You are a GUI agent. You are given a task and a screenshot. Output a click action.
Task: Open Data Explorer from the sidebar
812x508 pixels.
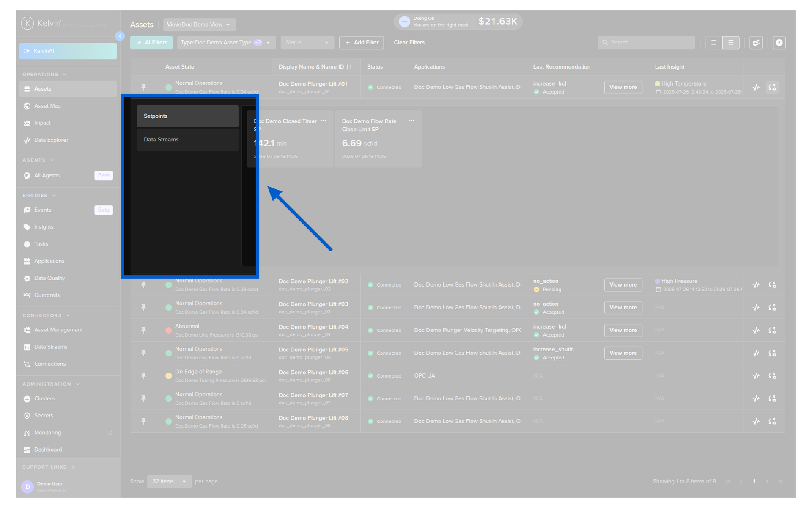[x=68, y=140]
